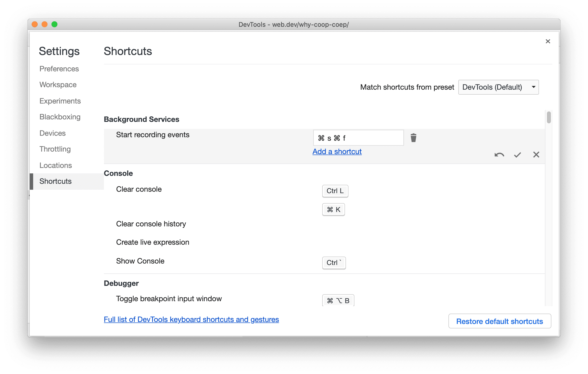588x374 pixels.
Task: Click the dismiss X icon
Action: pos(537,154)
